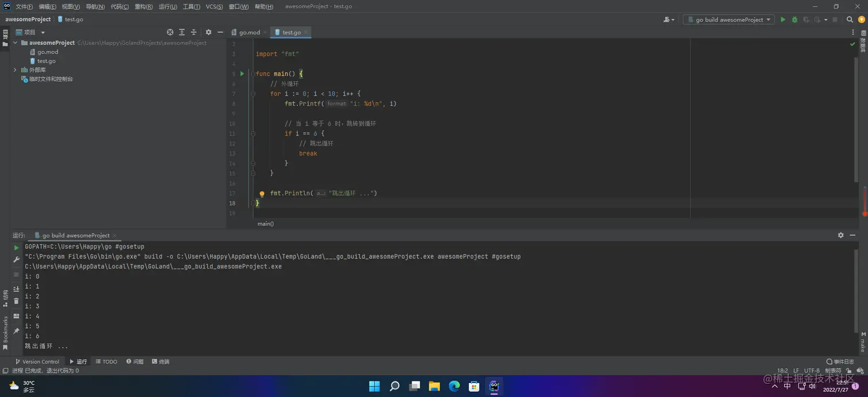Open File Explorer from taskbar
The image size is (868, 397).
click(434, 386)
